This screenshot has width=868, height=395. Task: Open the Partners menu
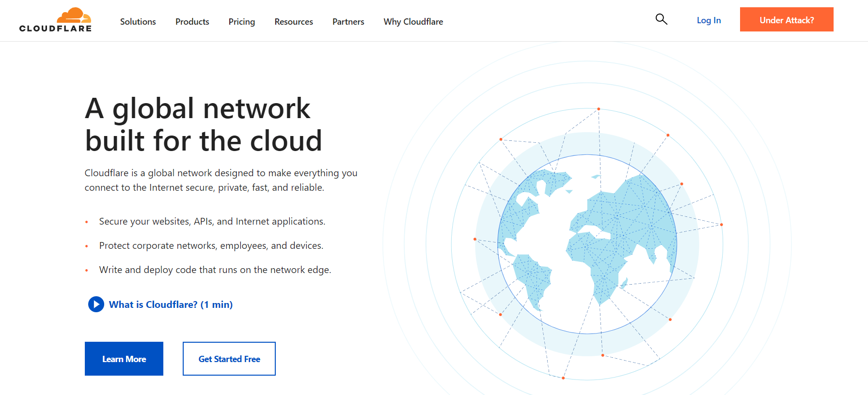click(x=348, y=22)
